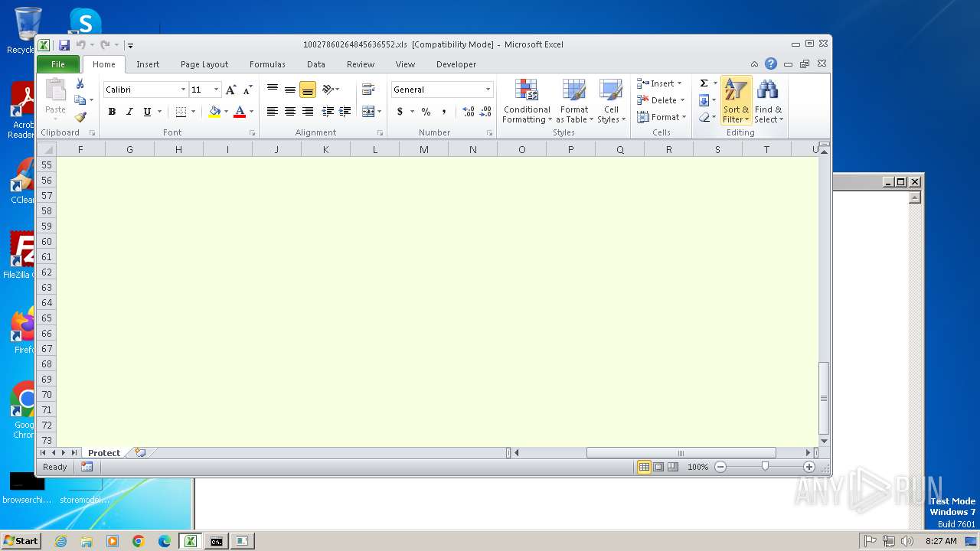Switch to the Developer tab
The height and width of the screenshot is (551, 980).
pos(456,64)
